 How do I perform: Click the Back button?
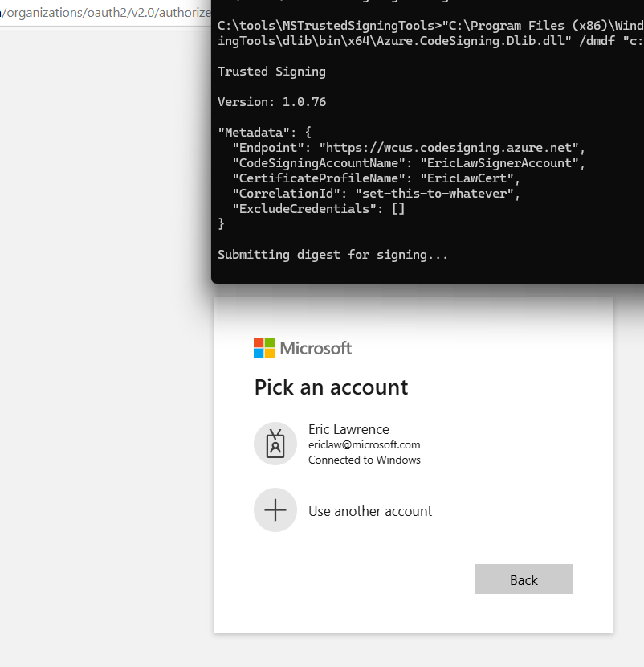coord(524,579)
